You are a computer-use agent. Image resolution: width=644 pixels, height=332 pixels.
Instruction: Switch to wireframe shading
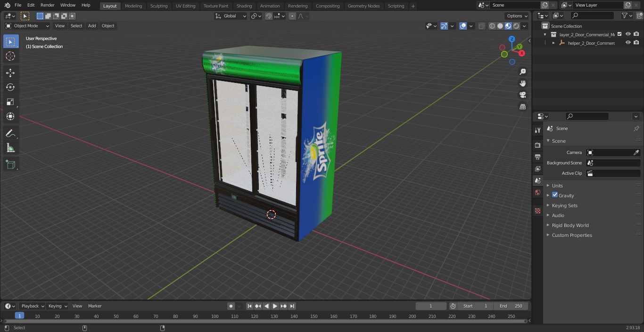click(x=492, y=26)
